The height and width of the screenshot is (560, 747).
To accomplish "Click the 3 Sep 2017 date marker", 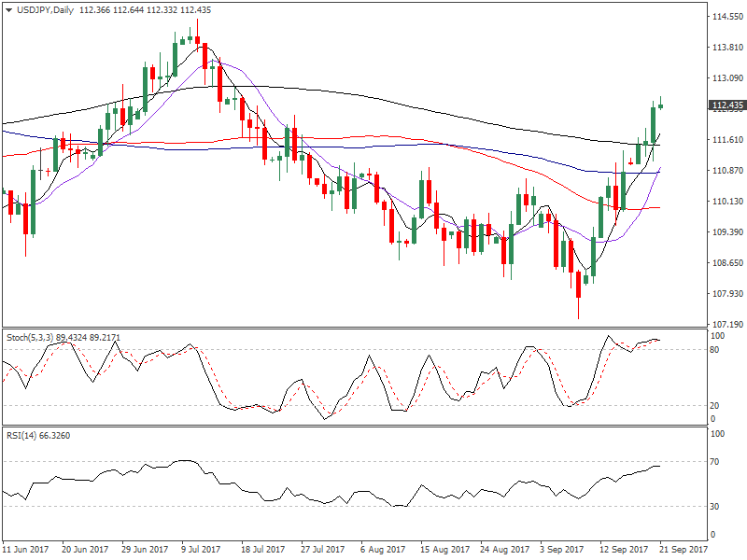I will coord(561,551).
